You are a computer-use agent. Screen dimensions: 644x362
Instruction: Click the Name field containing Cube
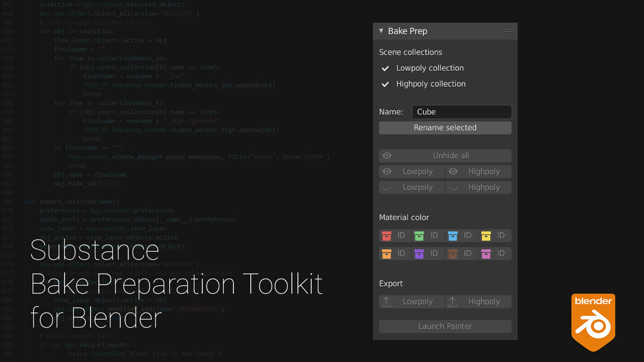tap(462, 112)
